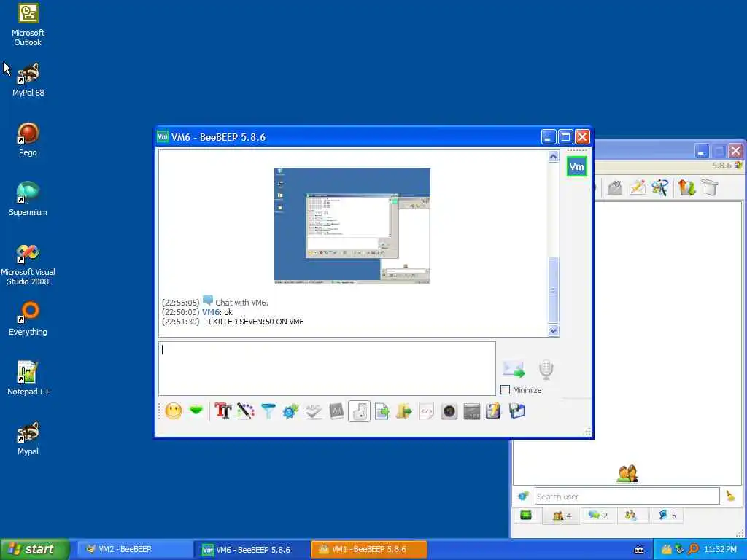
Task: Click the send file document icon
Action: tap(382, 411)
